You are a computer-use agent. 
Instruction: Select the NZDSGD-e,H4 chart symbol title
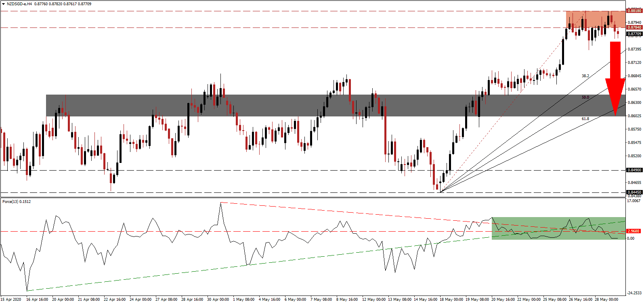(20, 4)
